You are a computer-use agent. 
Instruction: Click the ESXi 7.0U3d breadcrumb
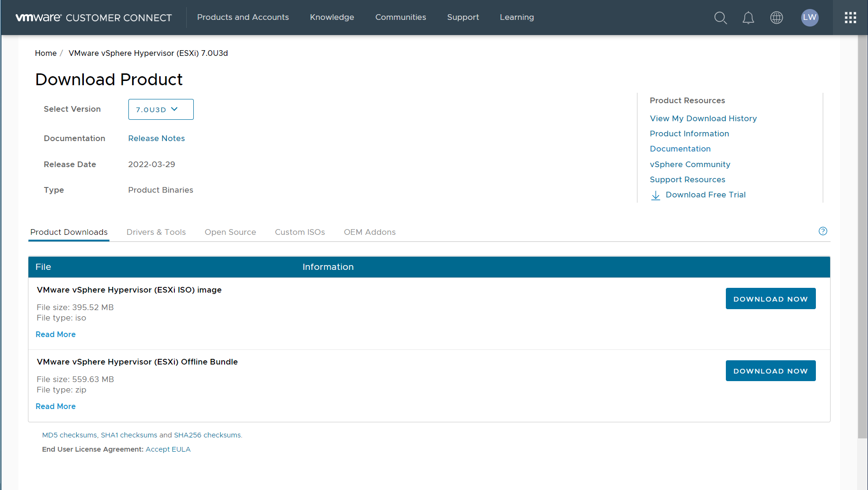148,53
